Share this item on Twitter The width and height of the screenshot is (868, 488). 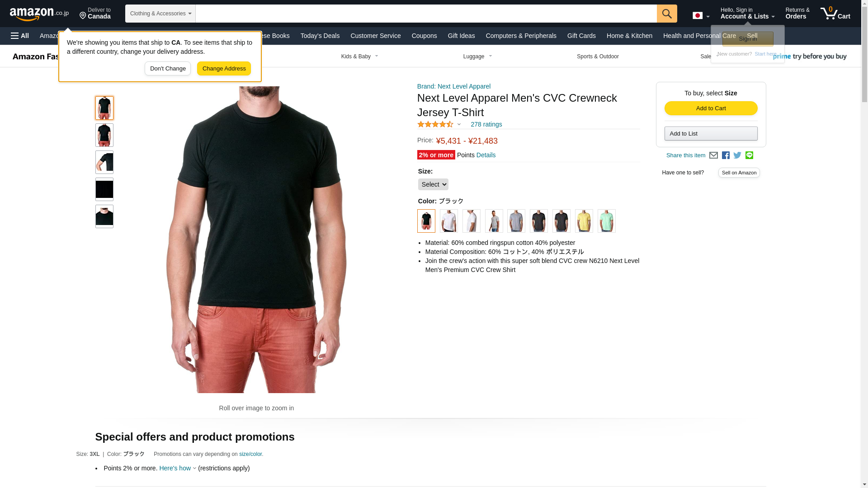click(737, 155)
